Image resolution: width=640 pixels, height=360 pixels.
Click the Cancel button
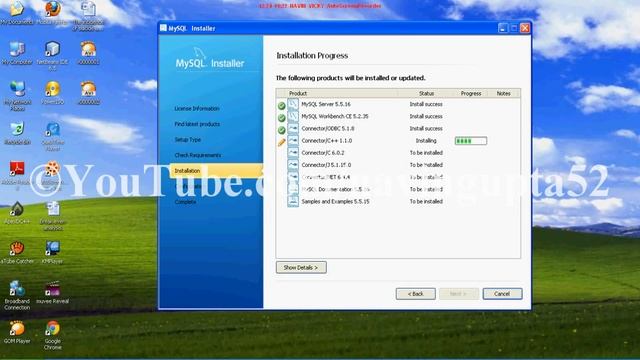coord(502,294)
